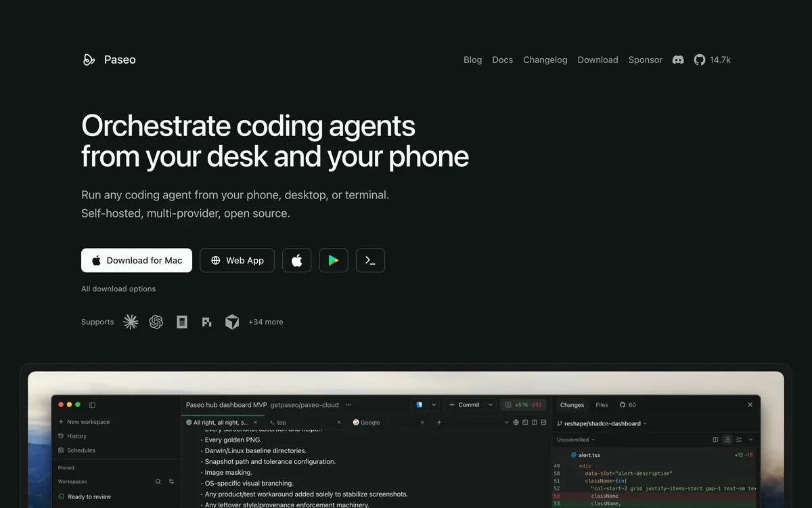Switch to the Changes tab
Screen dimensions: 812x508
(x=572, y=405)
